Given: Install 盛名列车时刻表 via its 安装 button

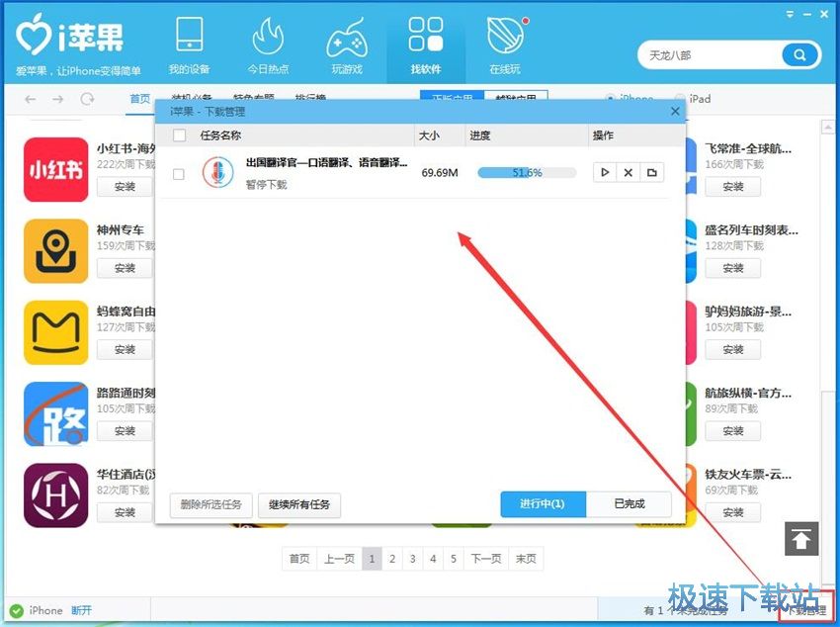Looking at the screenshot, I should pyautogui.click(x=733, y=268).
